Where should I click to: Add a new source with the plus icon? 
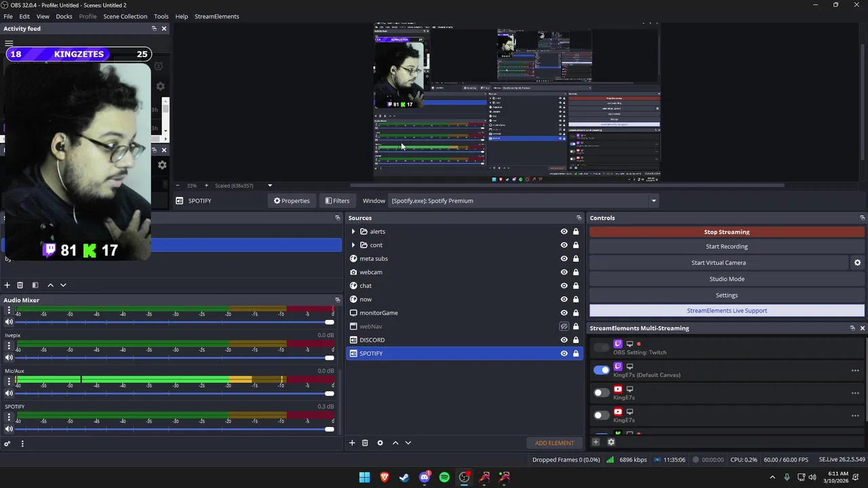352,443
